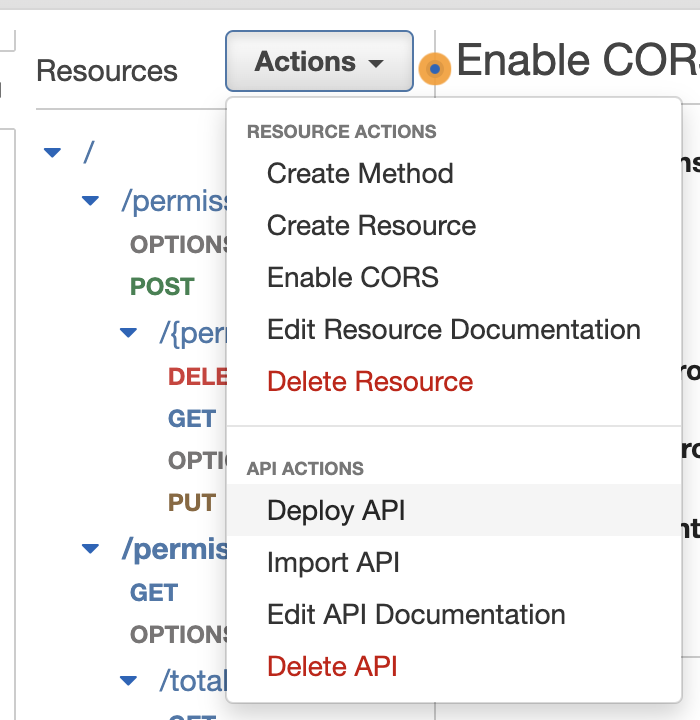700x720 pixels.
Task: Collapse the bold /permis resource arrow
Action: (91, 549)
